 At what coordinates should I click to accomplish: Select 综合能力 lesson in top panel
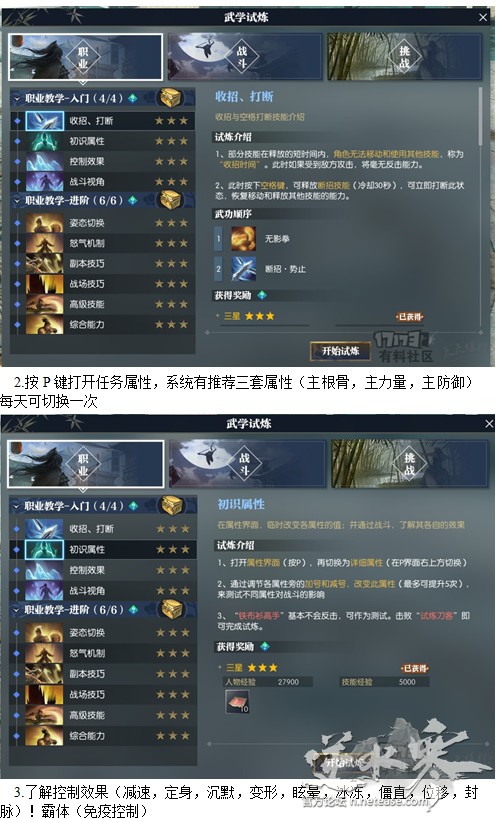point(103,324)
